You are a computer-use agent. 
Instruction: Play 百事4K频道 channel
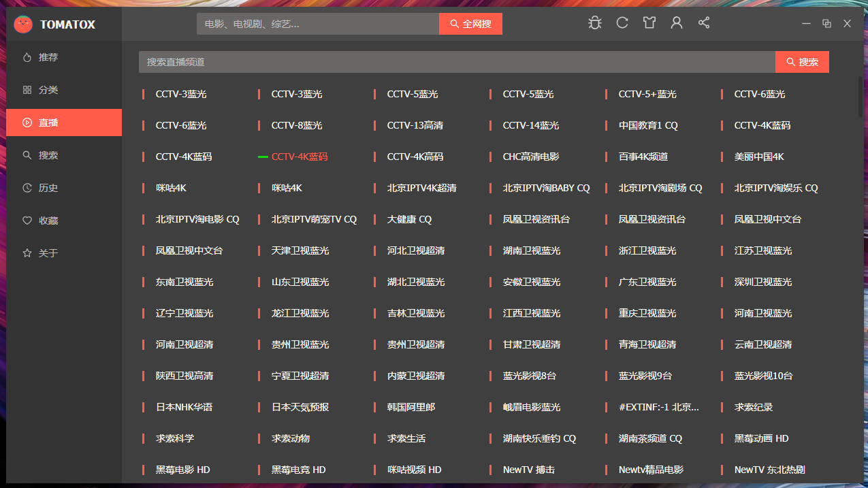click(643, 157)
